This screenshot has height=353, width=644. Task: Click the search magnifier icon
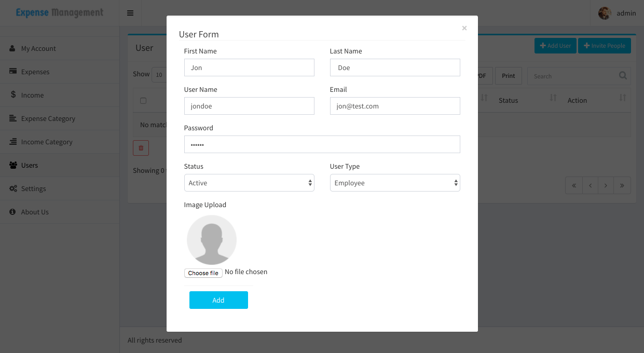click(623, 76)
